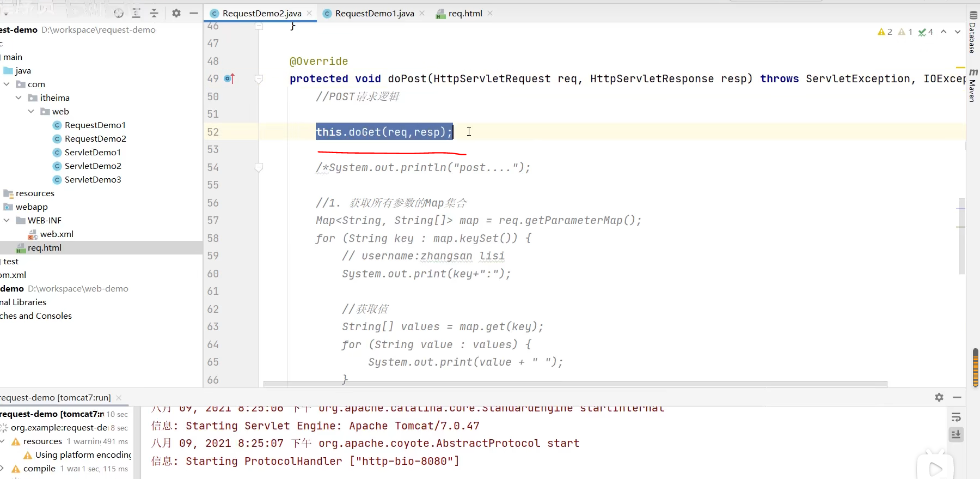
Task: Open ServletDemo3 in project tree
Action: [93, 179]
